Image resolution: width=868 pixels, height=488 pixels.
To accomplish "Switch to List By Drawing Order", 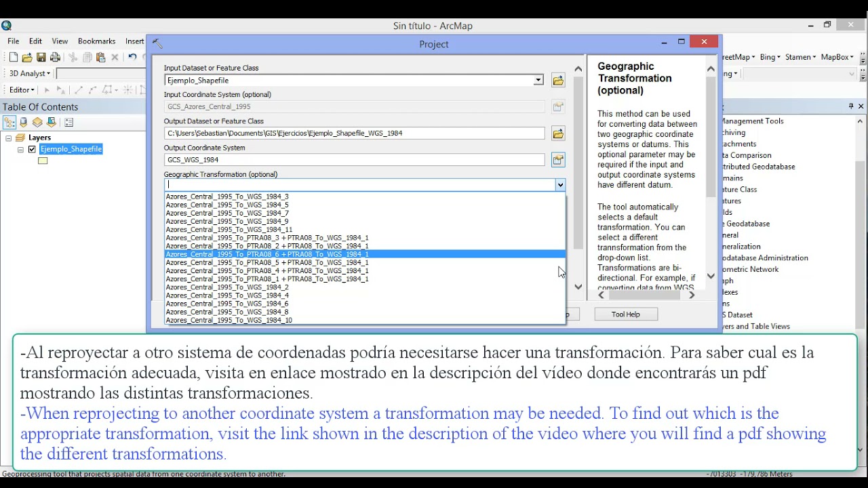I will coord(9,123).
